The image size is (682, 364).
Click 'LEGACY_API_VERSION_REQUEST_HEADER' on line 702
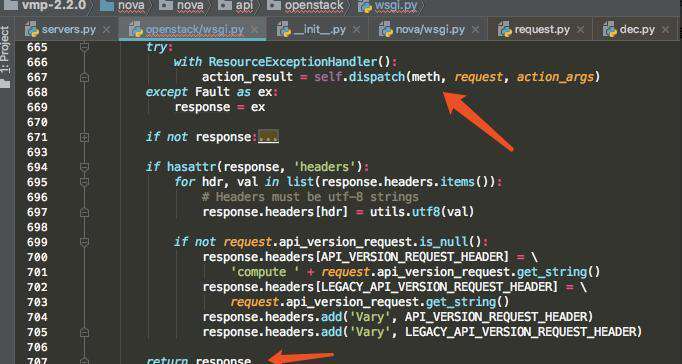point(438,287)
